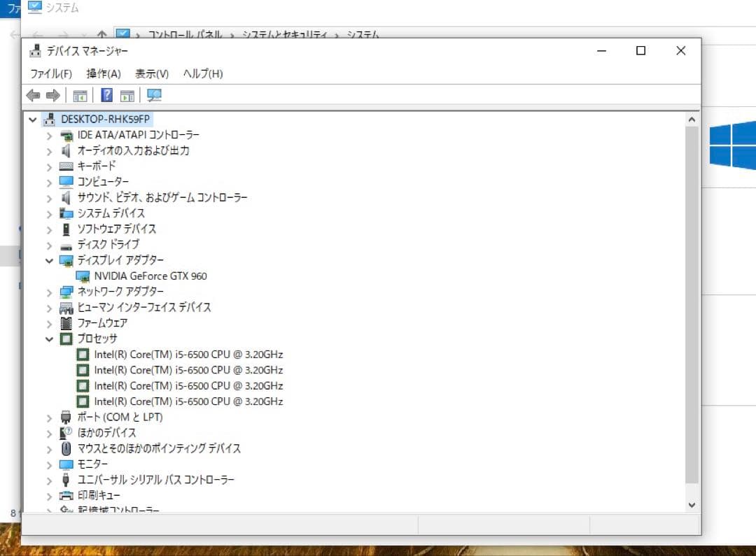The image size is (756, 556).
Task: Select the computer category monitor icon
Action: tap(66, 182)
